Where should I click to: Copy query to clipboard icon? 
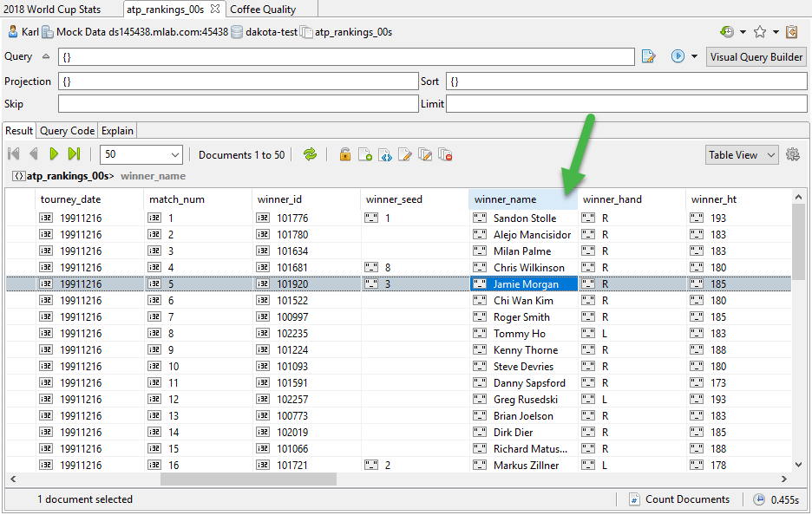[x=790, y=32]
